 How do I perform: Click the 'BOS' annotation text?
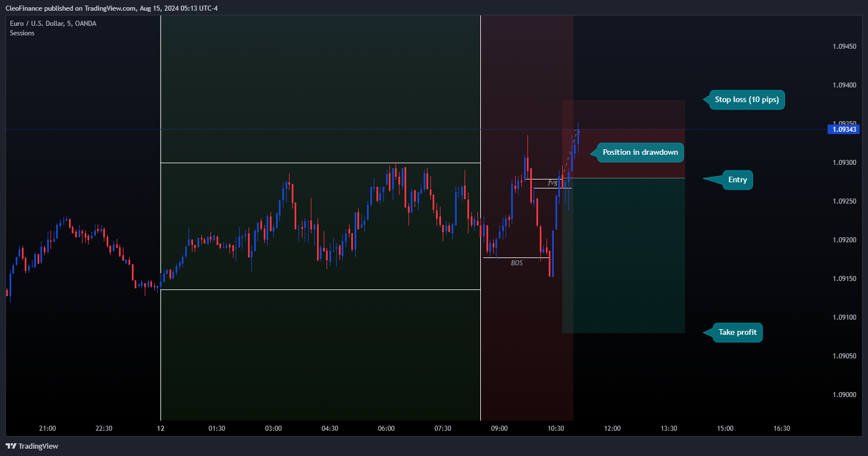[517, 263]
